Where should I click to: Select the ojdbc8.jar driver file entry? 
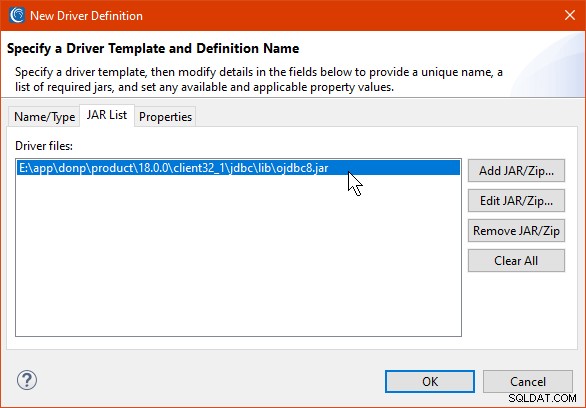tap(238, 168)
